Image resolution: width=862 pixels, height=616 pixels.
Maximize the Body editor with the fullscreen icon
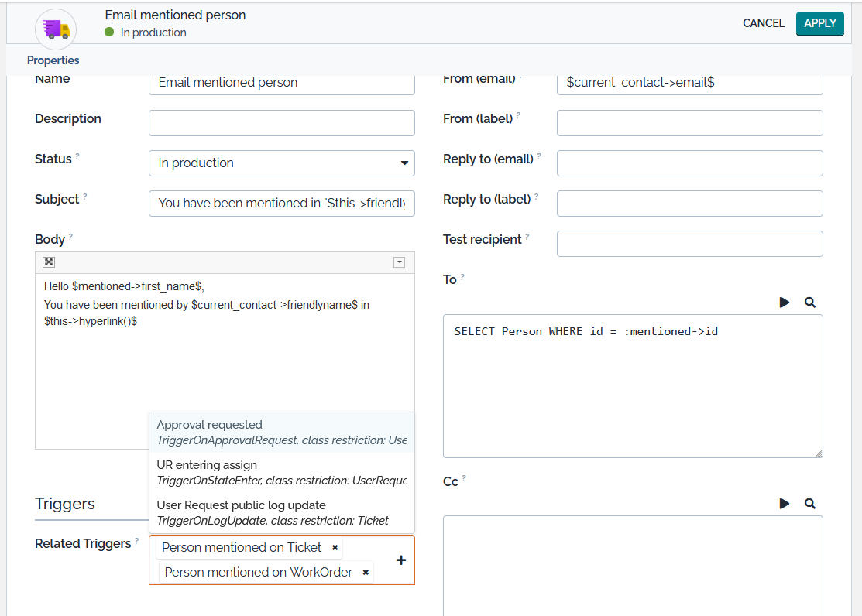(48, 262)
